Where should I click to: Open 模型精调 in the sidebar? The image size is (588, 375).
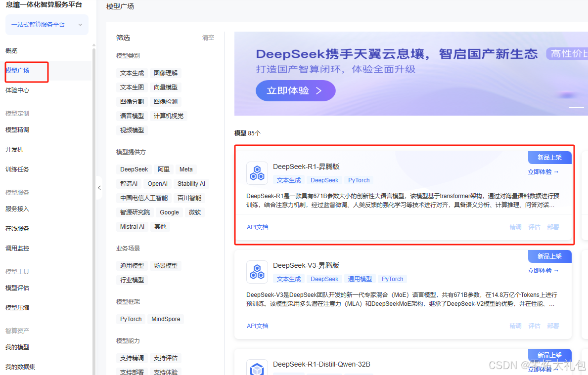click(x=17, y=130)
